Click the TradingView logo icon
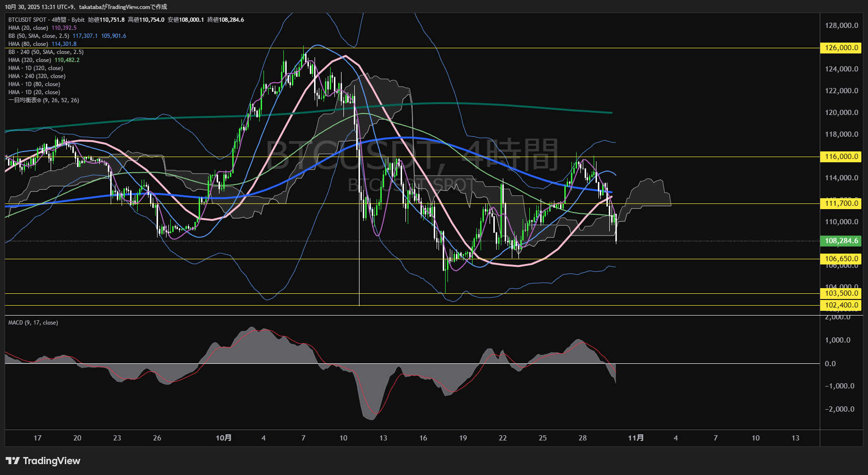The height and width of the screenshot is (475, 868). click(13, 461)
